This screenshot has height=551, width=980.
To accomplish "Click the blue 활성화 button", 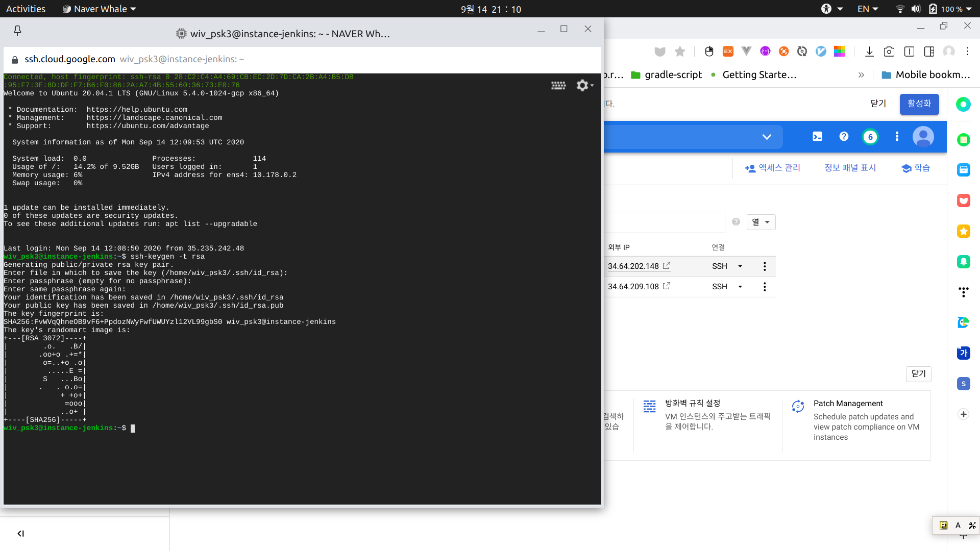I will [x=919, y=104].
